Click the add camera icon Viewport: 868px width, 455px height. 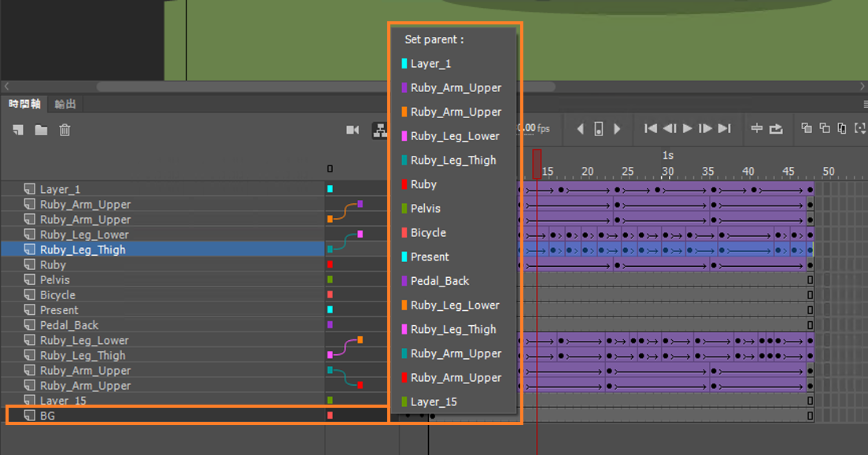click(x=353, y=130)
